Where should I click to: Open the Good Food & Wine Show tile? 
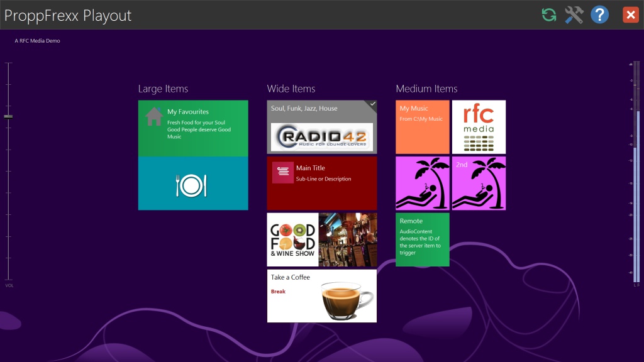[x=321, y=239]
